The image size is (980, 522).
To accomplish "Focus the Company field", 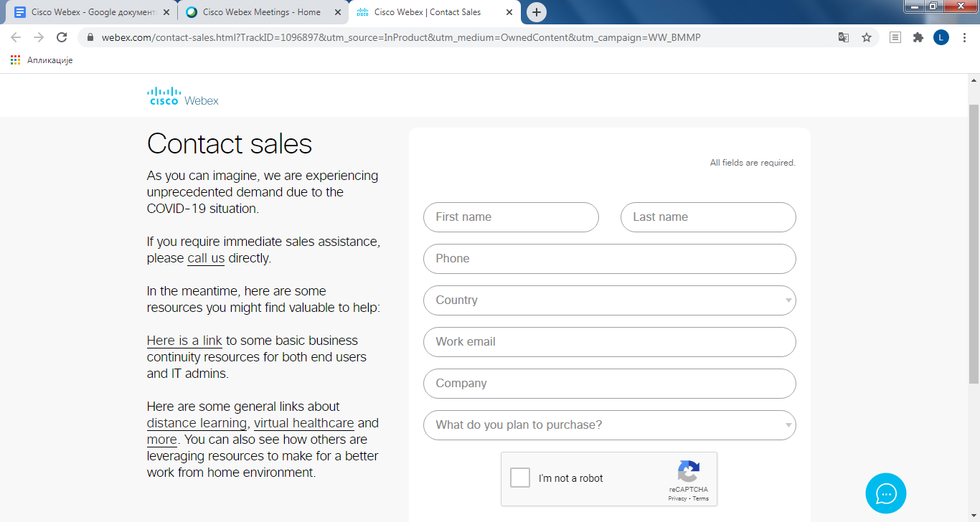I will pos(610,384).
